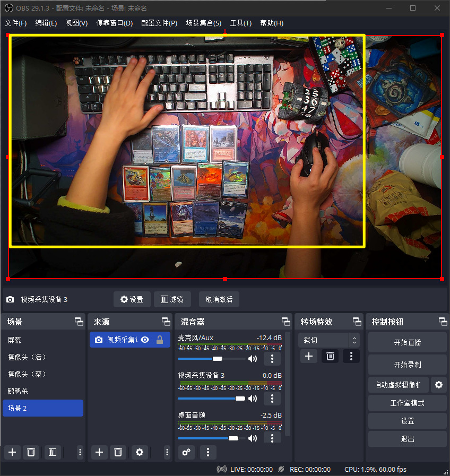The height and width of the screenshot is (476, 450).
Task: Click the 滤镜 filters button
Action: [172, 299]
